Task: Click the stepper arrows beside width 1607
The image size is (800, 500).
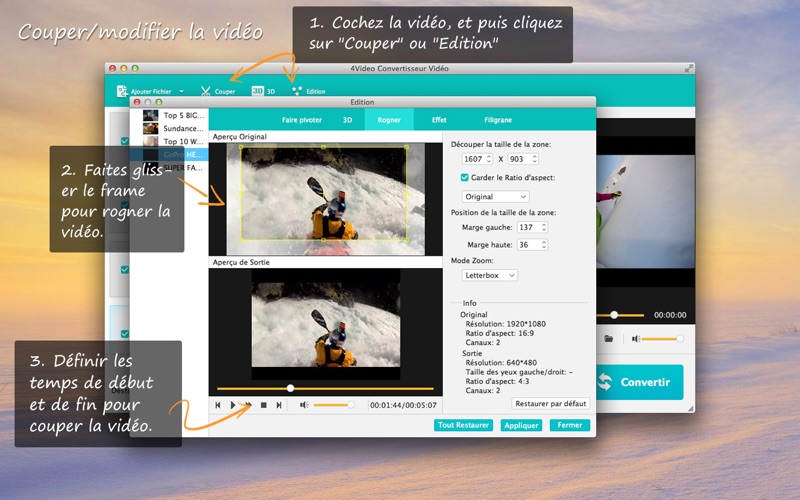Action: pos(489,159)
